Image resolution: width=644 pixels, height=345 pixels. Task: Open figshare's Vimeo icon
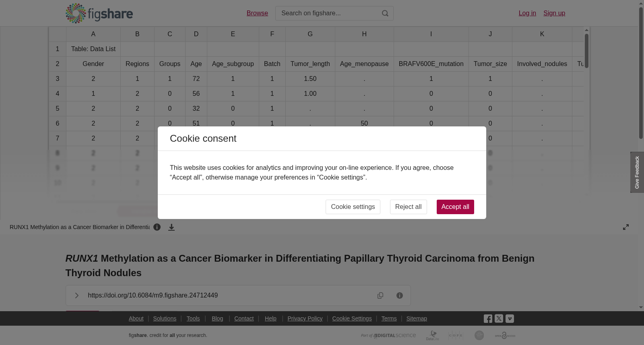pyautogui.click(x=510, y=318)
